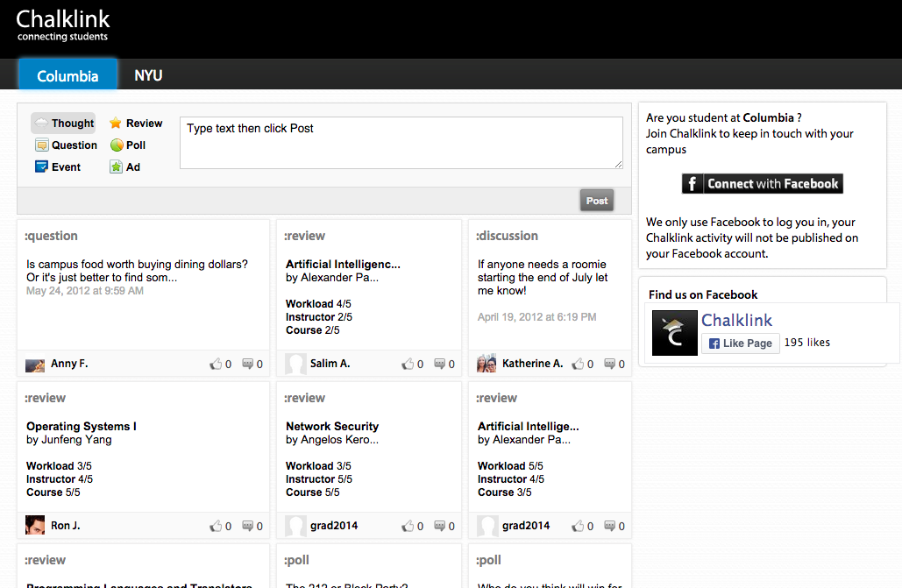The image size is (902, 588).
Task: Focus the Type text then click Post field
Action: 401,143
